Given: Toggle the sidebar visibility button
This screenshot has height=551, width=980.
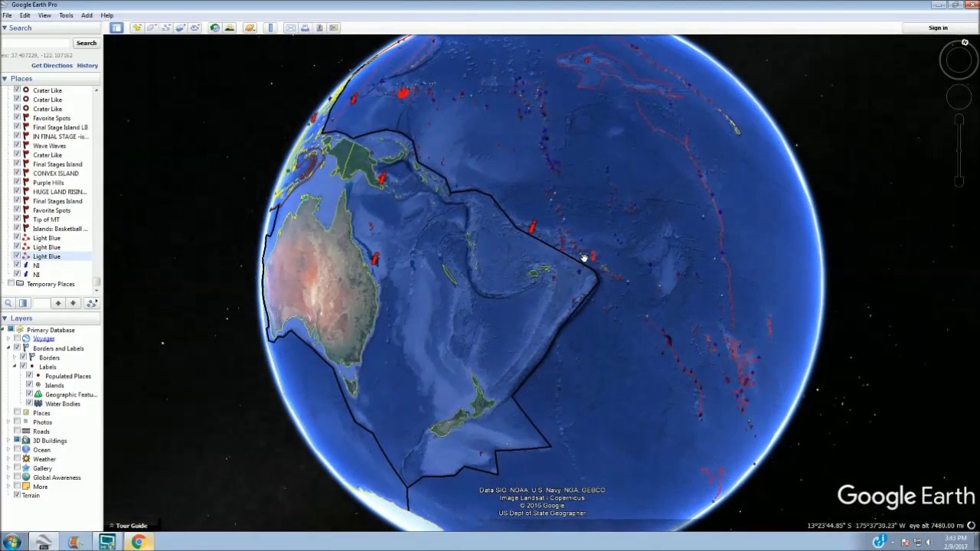Looking at the screenshot, I should (116, 28).
